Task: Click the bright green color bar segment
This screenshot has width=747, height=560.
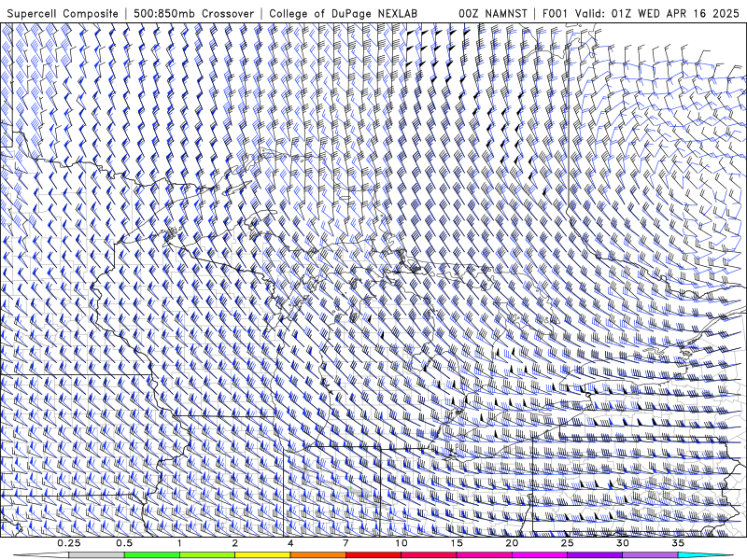Action: (152, 555)
